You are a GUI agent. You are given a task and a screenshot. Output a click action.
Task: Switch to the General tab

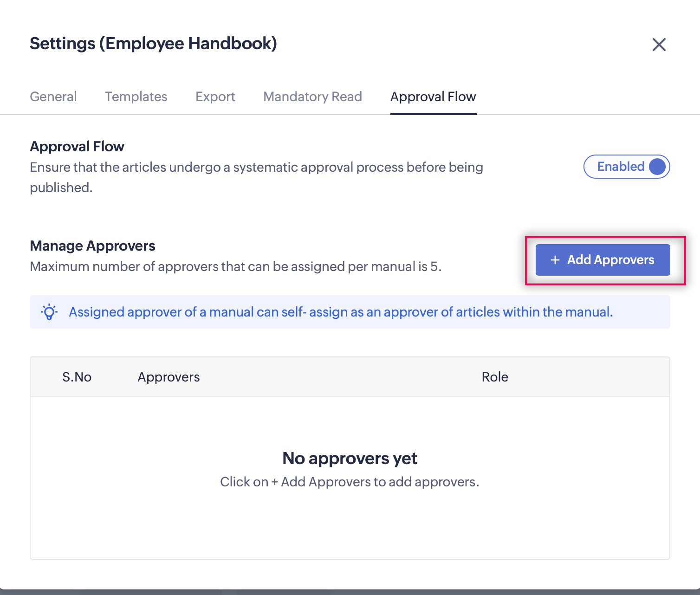(x=53, y=97)
